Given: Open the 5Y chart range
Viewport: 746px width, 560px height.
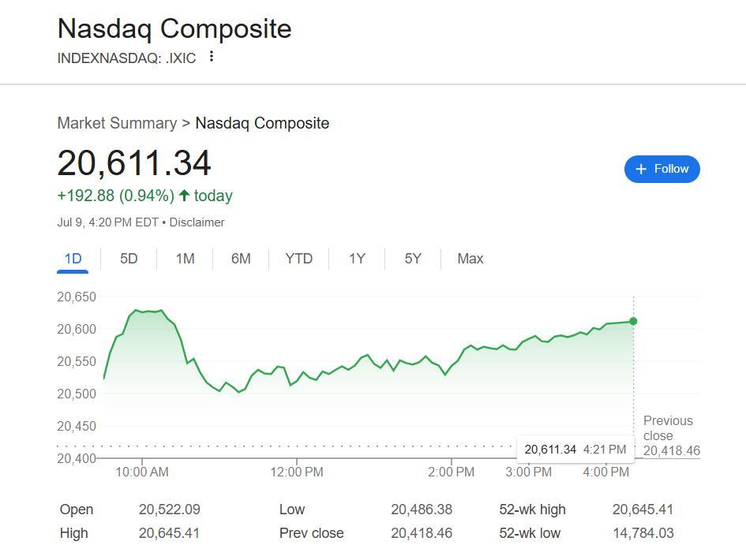Looking at the screenshot, I should 413,259.
